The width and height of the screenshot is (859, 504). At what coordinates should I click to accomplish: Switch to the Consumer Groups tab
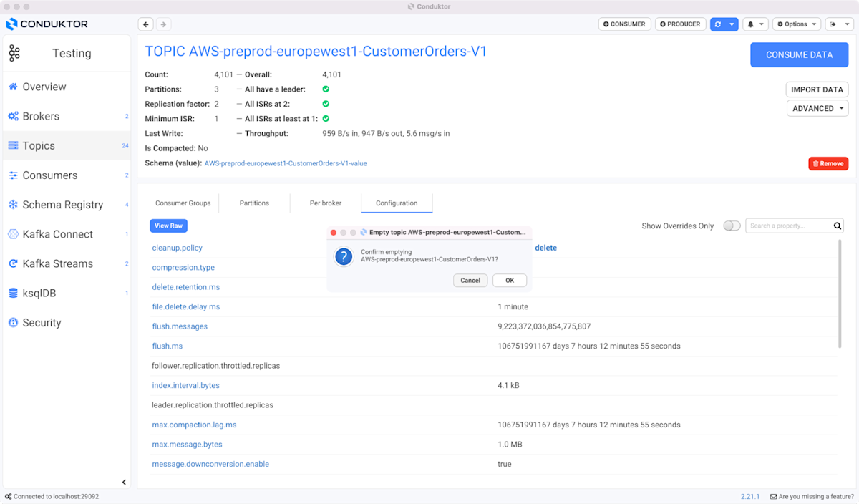pos(183,203)
